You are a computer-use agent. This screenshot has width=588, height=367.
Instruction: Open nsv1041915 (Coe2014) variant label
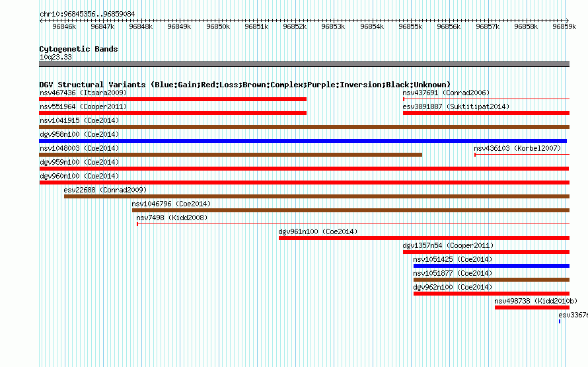click(79, 120)
